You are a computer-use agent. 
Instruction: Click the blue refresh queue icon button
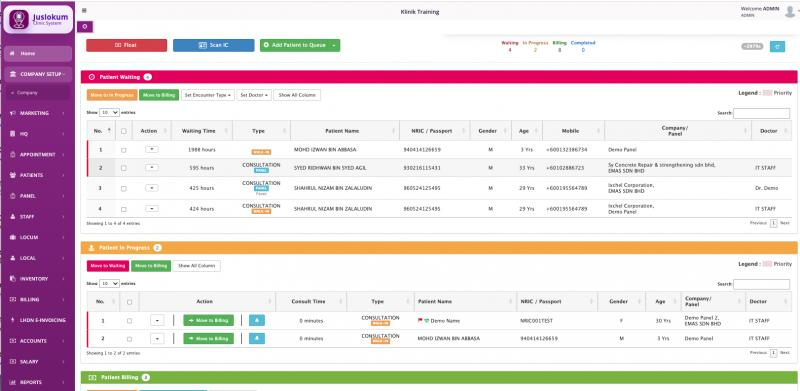pos(777,46)
